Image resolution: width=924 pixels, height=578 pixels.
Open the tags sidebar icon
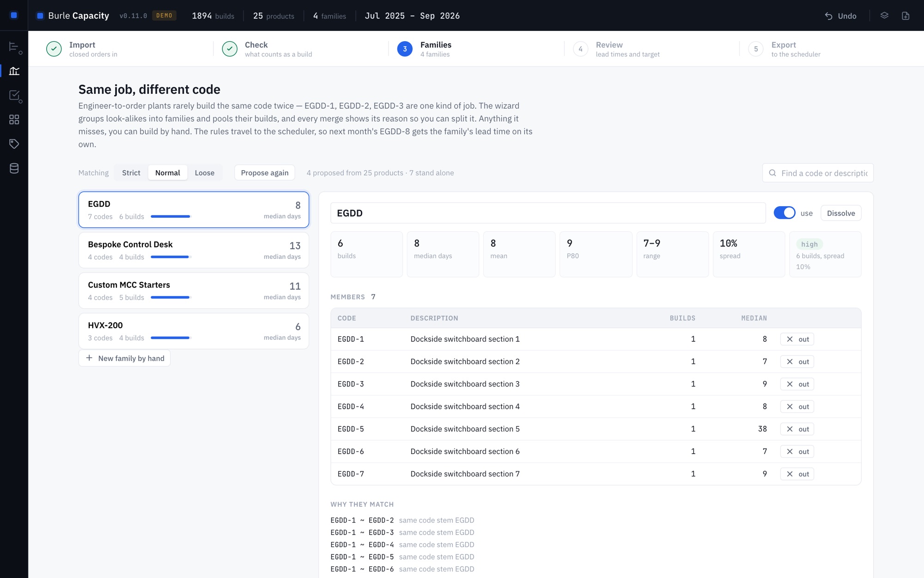click(x=14, y=144)
